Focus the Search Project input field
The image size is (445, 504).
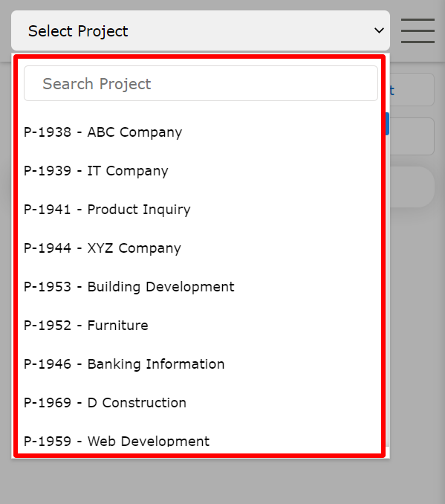point(201,83)
